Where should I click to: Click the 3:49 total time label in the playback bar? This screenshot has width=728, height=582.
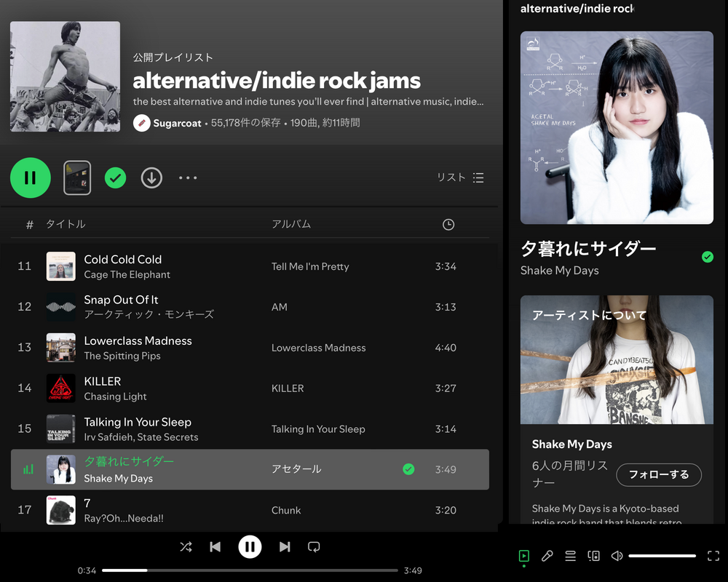tap(413, 570)
